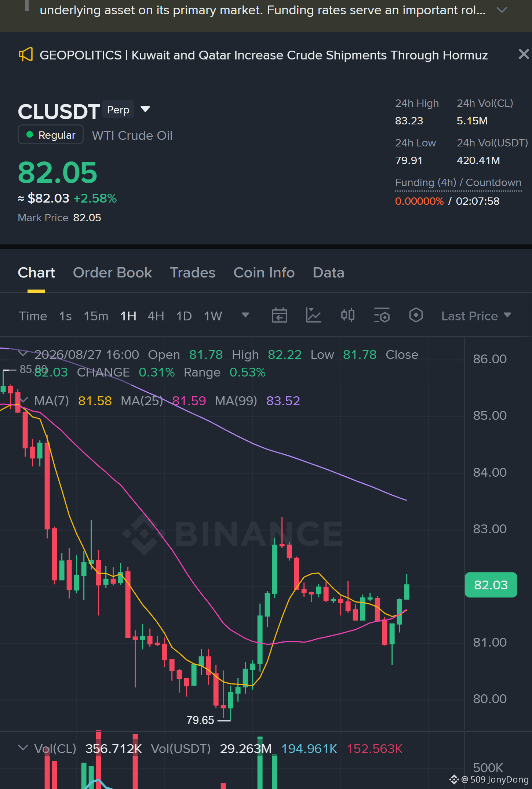Screen dimensions: 532x789
Task: Tap the Regular trading status badge
Action: tap(51, 135)
